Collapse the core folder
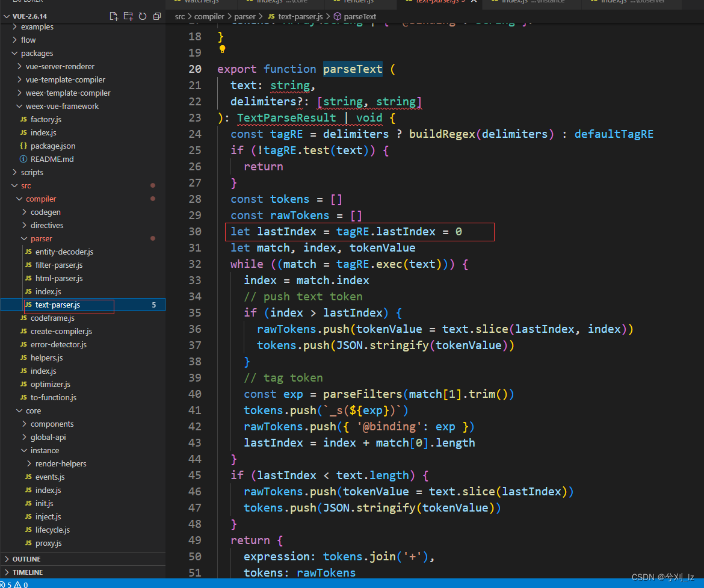The width and height of the screenshot is (704, 588). tap(19, 410)
